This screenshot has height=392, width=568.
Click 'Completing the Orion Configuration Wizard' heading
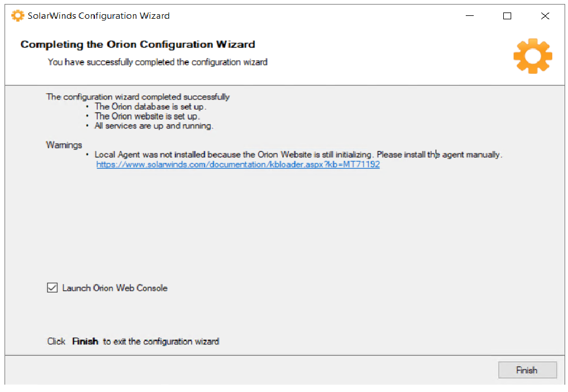pos(137,44)
